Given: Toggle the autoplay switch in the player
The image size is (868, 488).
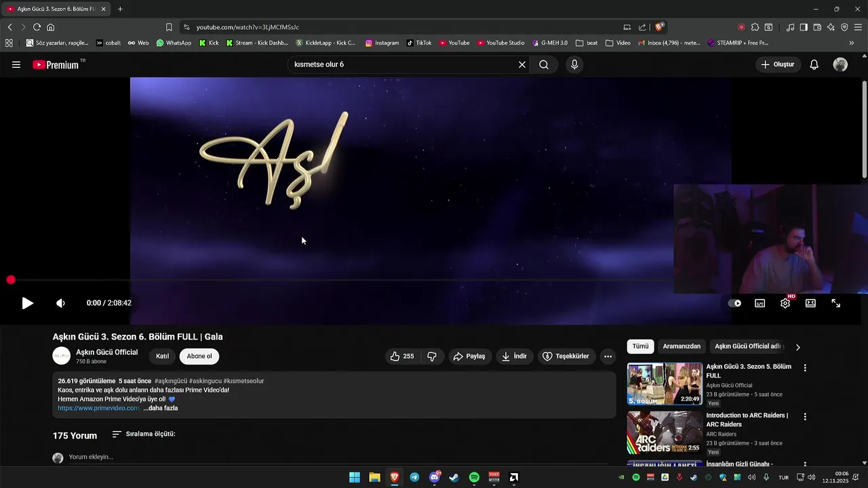Looking at the screenshot, I should [x=734, y=303].
